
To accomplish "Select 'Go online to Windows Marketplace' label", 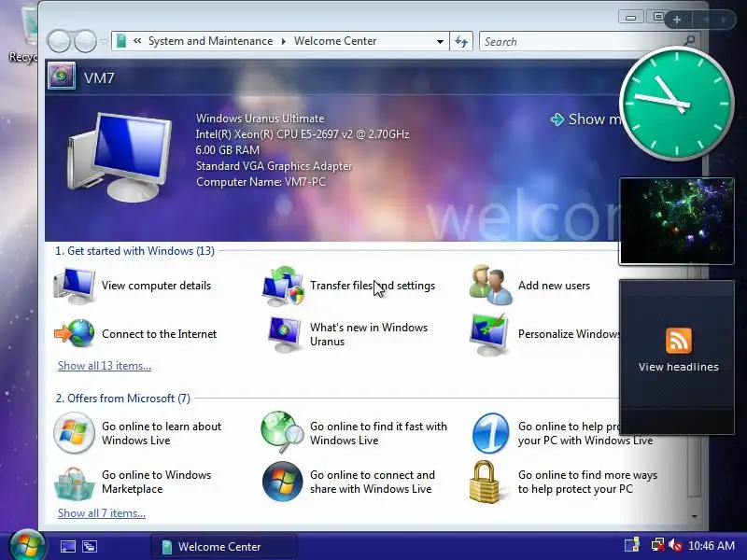I will click(156, 482).
